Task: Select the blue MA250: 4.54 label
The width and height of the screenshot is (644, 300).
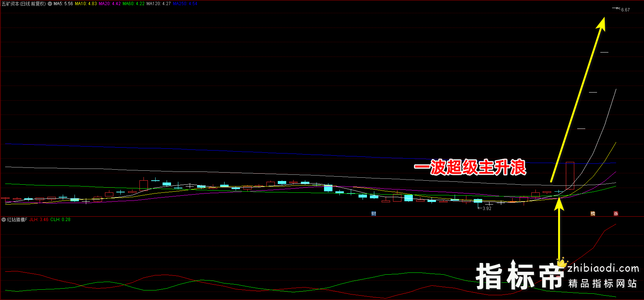Action: 185,4
